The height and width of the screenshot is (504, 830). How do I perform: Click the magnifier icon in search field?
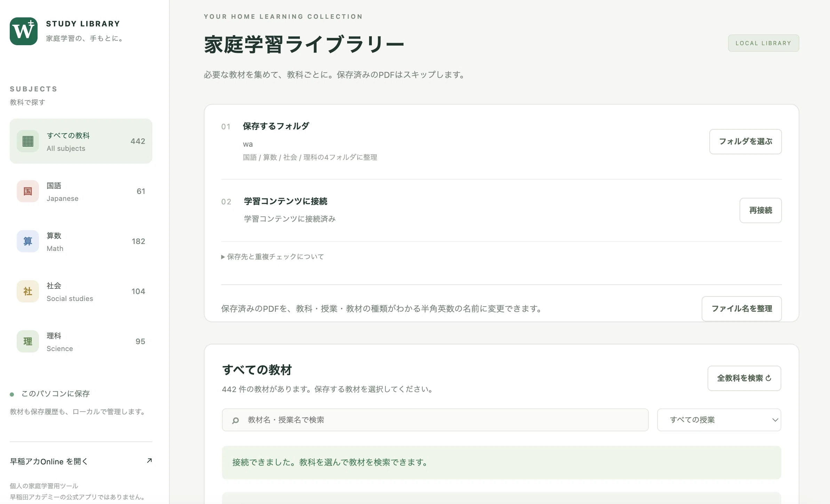(236, 420)
